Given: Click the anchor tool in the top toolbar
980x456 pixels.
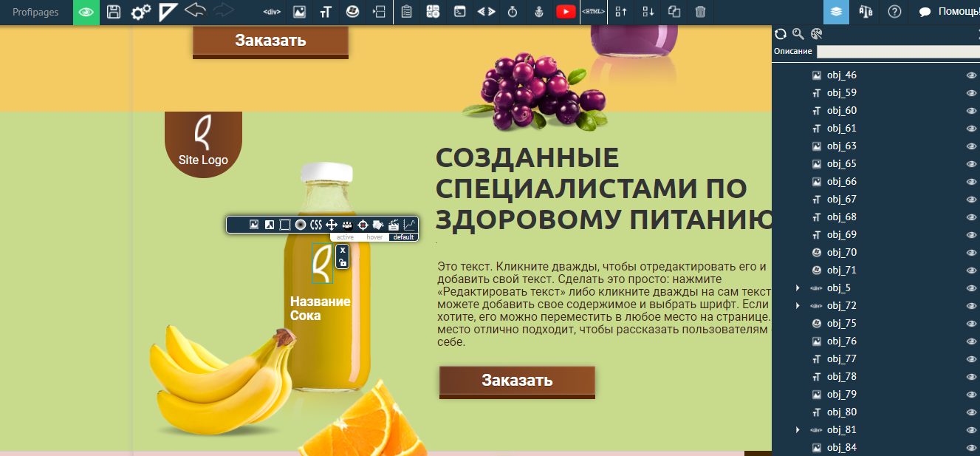Looking at the screenshot, I should (538, 12).
